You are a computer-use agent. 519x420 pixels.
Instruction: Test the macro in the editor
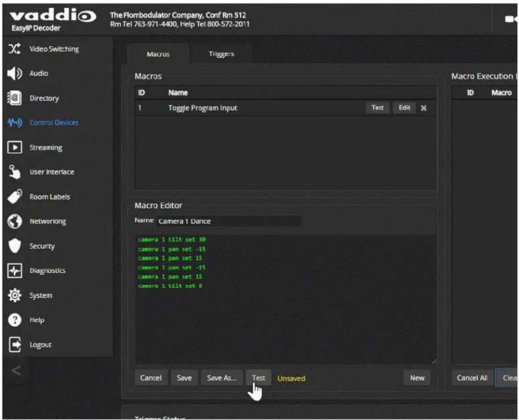259,378
